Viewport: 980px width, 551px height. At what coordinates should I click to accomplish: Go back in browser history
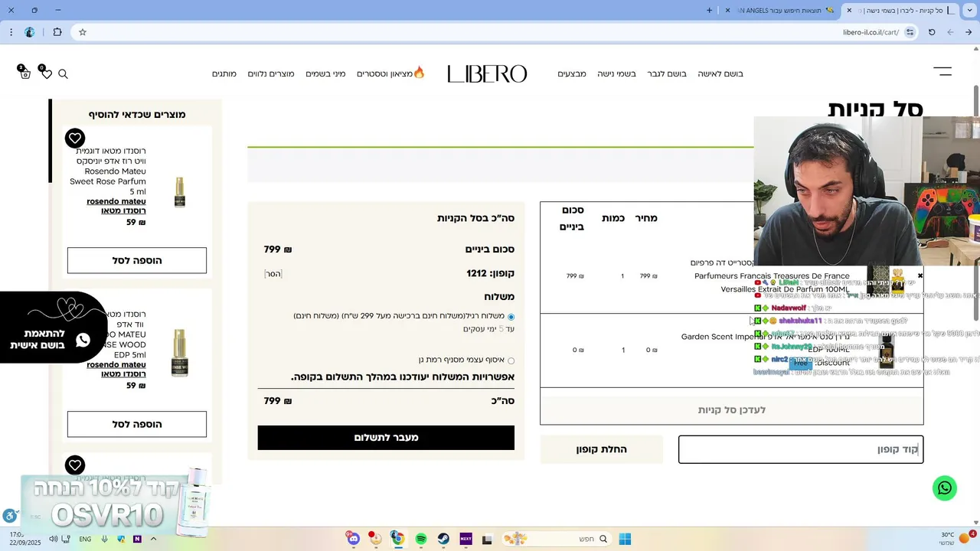969,32
